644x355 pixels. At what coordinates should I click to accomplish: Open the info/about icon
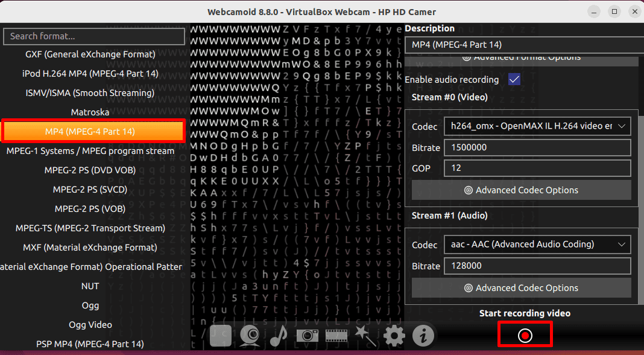click(423, 335)
